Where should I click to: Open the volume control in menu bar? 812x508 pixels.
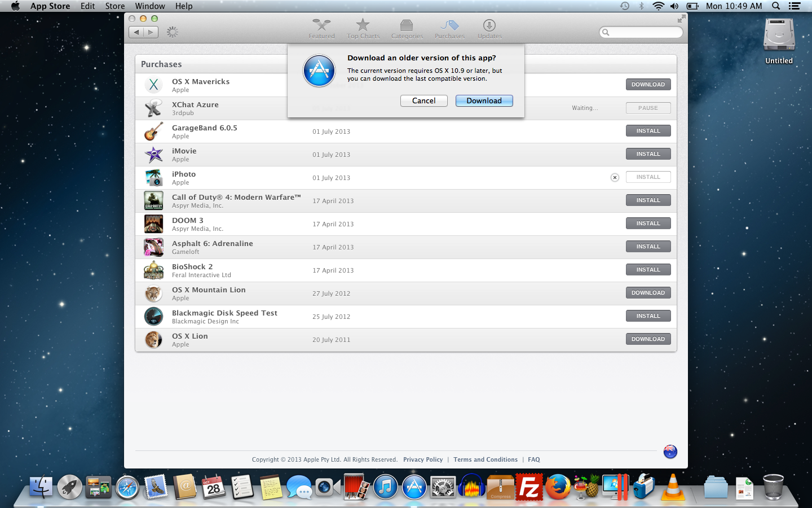[x=674, y=6]
